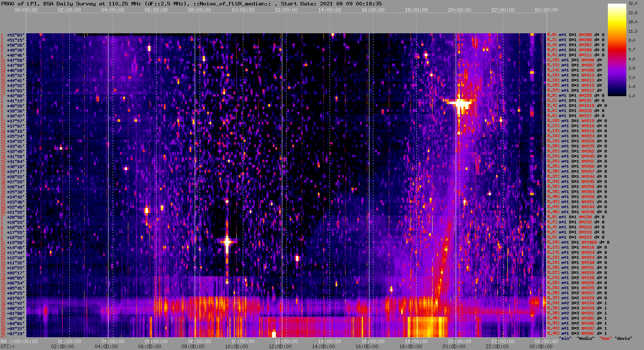Click the 12:00:00 label on the top time axis
This screenshot has height=350, width=644.
tap(286, 10)
